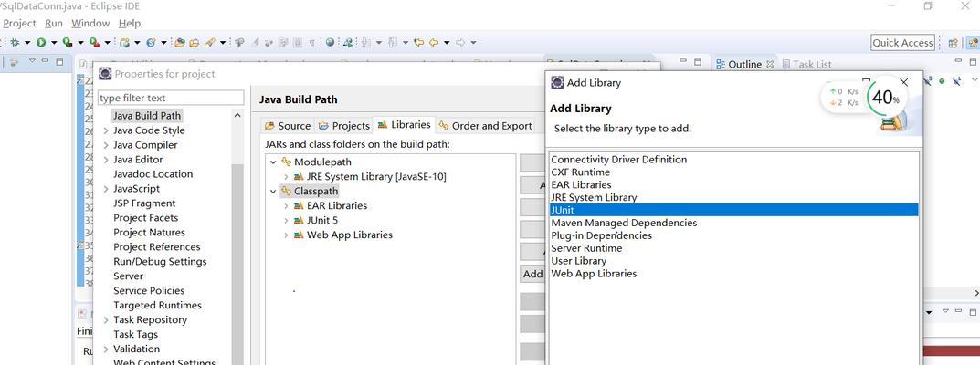Screen dimensions: 980x365
Task: Switch to Order and Export tab
Action: (x=485, y=125)
